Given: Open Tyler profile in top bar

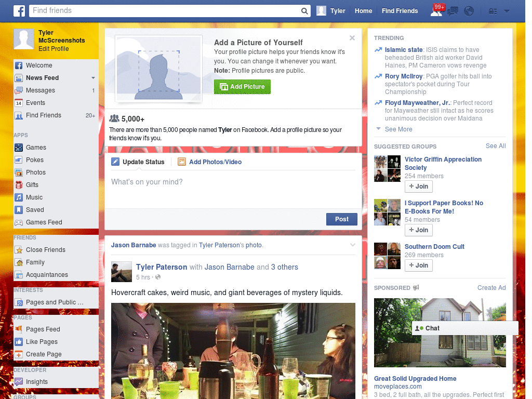Looking at the screenshot, I should click(331, 11).
